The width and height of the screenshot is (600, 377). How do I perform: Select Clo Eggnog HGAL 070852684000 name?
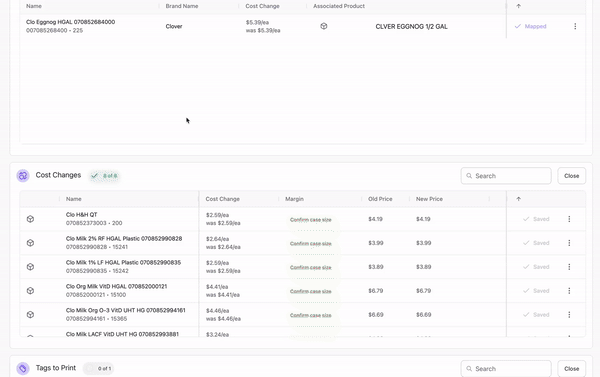(x=70, y=22)
